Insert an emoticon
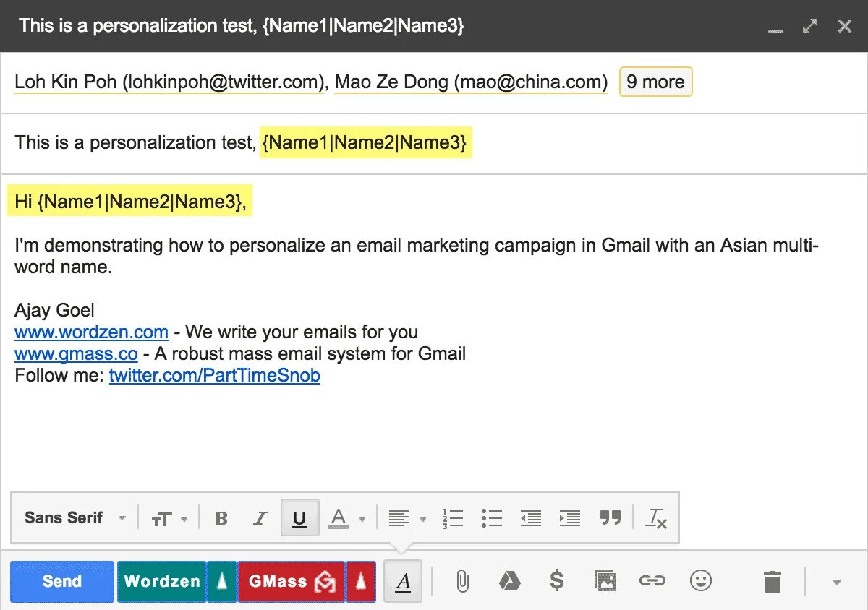868x610 pixels. [x=700, y=580]
